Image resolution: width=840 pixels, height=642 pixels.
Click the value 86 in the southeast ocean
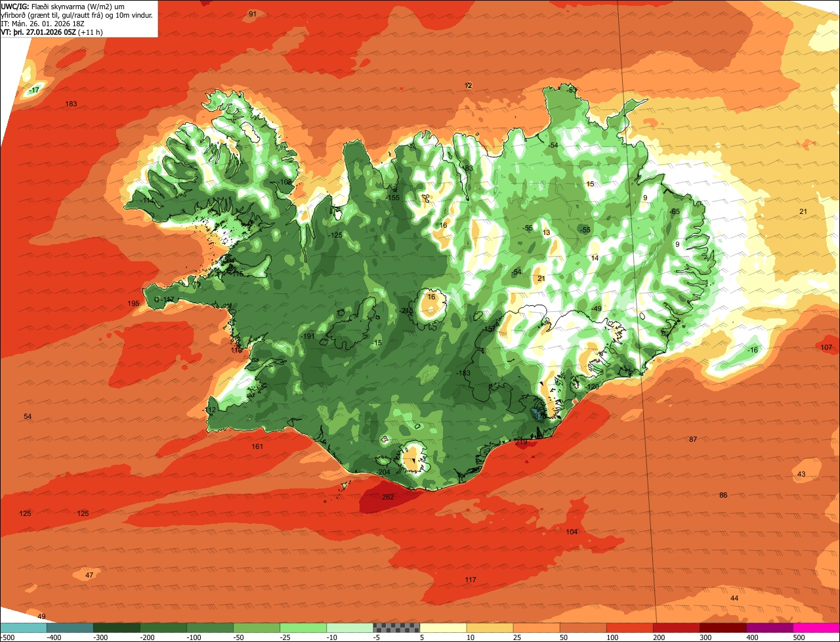pyautogui.click(x=723, y=495)
